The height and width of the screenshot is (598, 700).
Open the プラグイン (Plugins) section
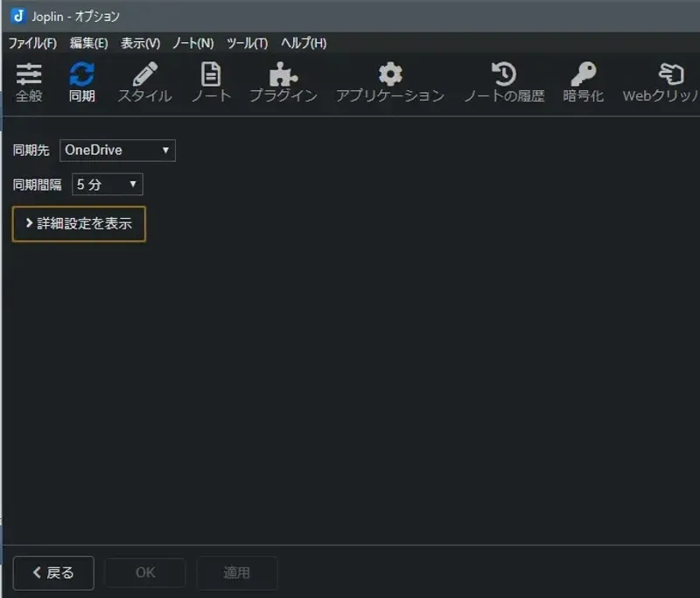pos(282,81)
